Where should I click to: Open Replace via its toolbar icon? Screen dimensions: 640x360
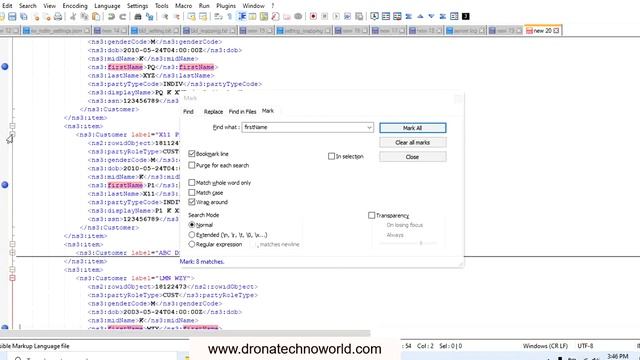tap(149, 16)
